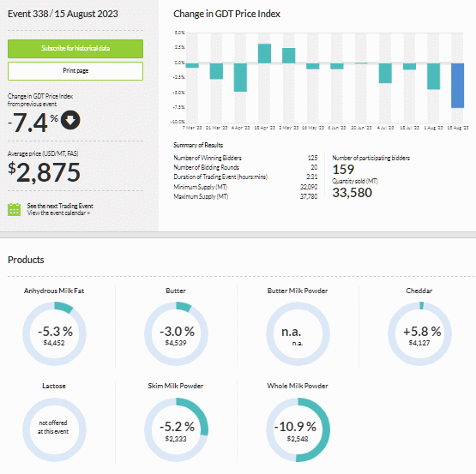Click the Number of Winning Bidders row
476x474 pixels.
click(x=245, y=158)
